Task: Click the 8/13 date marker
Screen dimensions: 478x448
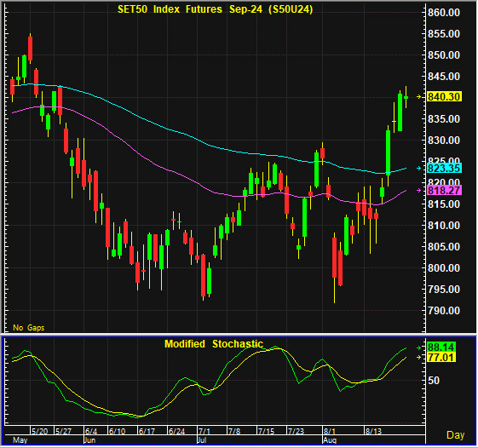Action: (x=373, y=431)
